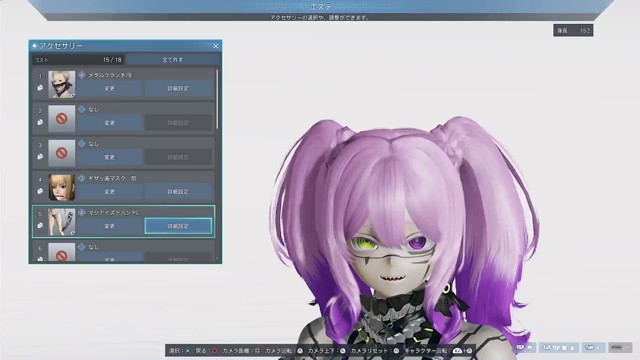The image size is (640, 360).
Task: Click the copy icon beside slot 4
Action: pyautogui.click(x=40, y=191)
